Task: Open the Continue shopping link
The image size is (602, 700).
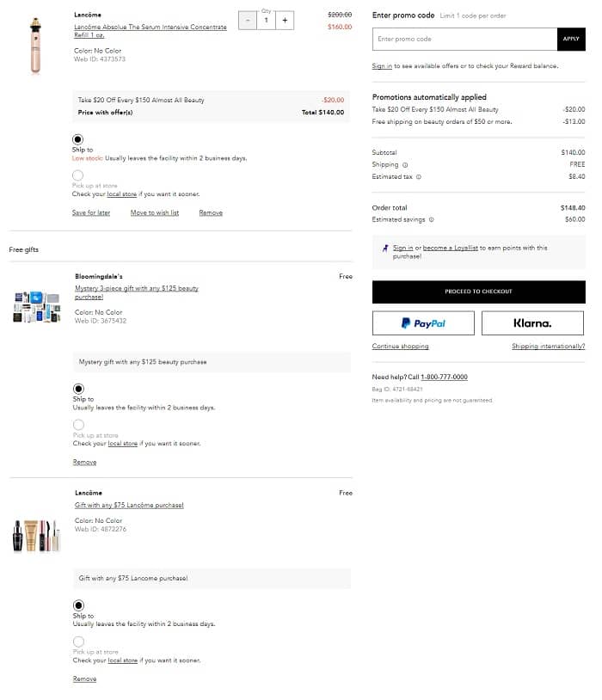Action: [x=400, y=347]
